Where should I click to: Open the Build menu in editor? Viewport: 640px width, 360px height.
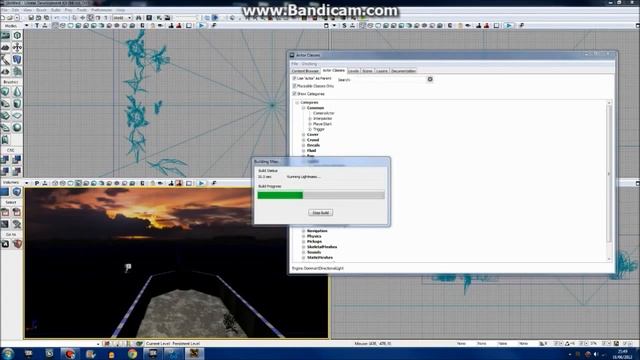pyautogui.click(x=56, y=10)
